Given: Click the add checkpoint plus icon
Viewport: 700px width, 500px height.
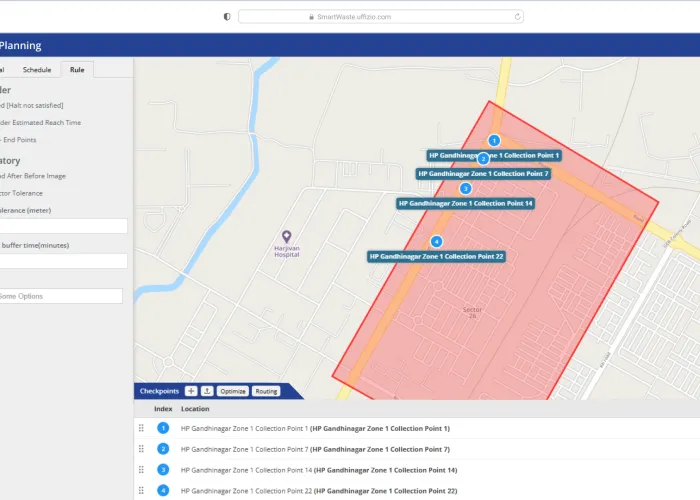Looking at the screenshot, I should click(191, 391).
